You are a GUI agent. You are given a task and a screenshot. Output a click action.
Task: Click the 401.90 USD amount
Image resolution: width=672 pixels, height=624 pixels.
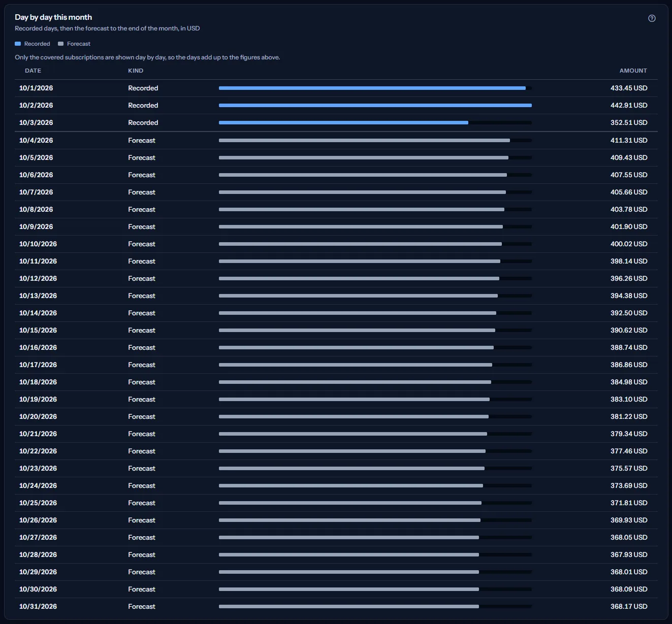coord(629,226)
